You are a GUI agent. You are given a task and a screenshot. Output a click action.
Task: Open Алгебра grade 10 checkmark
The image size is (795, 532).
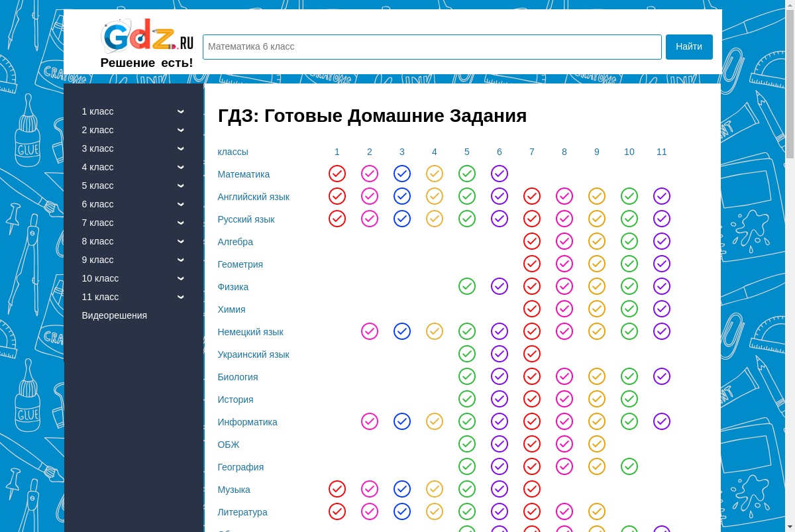(x=629, y=242)
